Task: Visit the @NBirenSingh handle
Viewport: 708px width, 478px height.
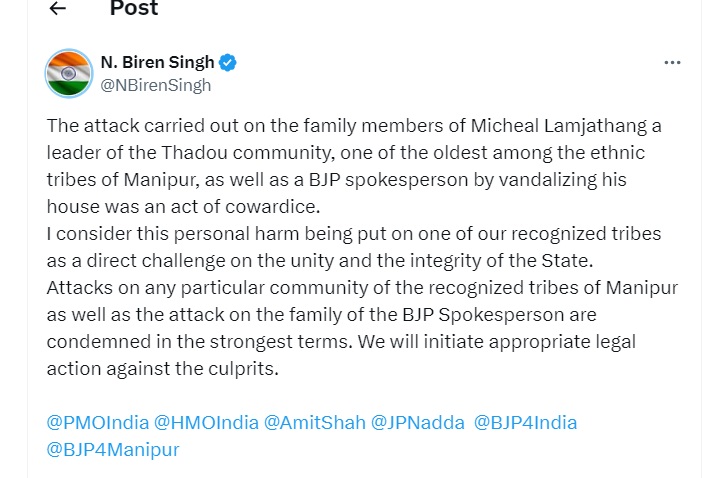Action: tap(156, 85)
